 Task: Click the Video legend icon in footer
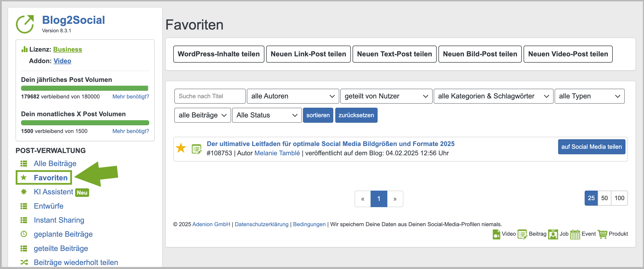tap(496, 234)
